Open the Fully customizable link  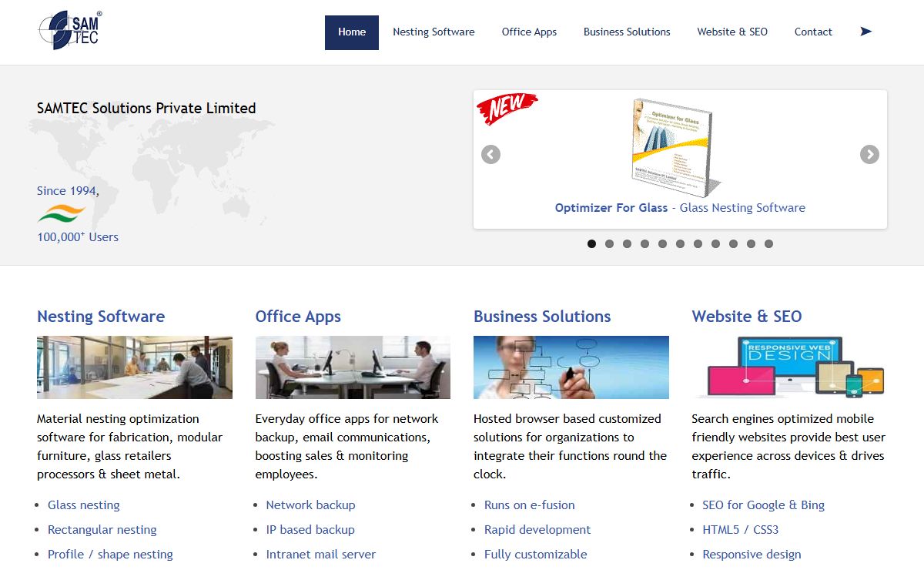click(536, 555)
